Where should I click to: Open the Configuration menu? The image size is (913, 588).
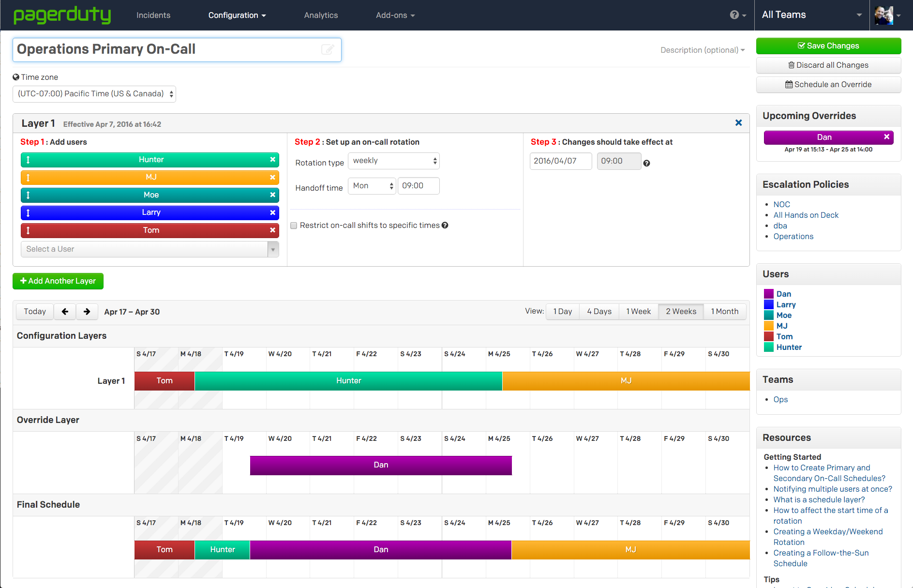[237, 15]
